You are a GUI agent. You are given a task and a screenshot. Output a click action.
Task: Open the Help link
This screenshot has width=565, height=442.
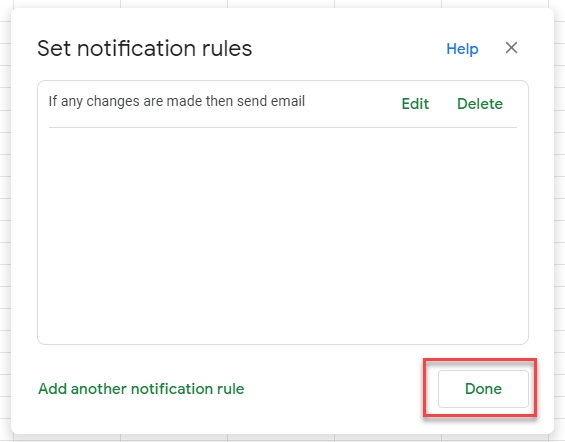click(x=462, y=49)
